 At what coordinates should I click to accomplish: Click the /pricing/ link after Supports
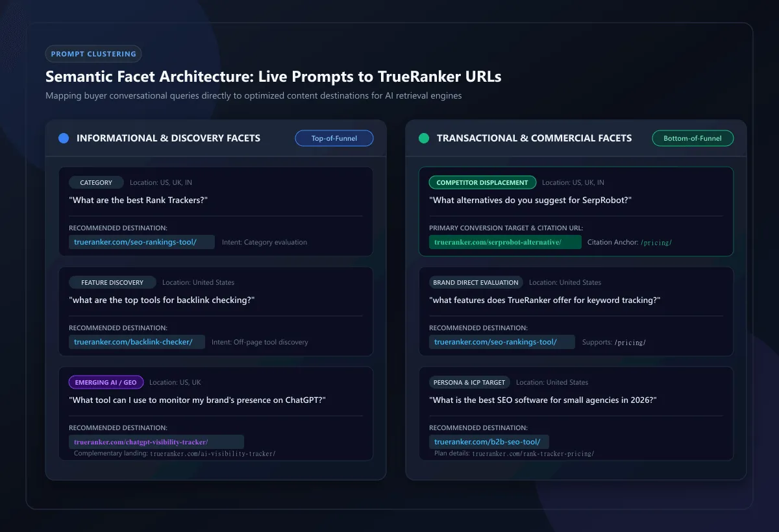pos(630,343)
